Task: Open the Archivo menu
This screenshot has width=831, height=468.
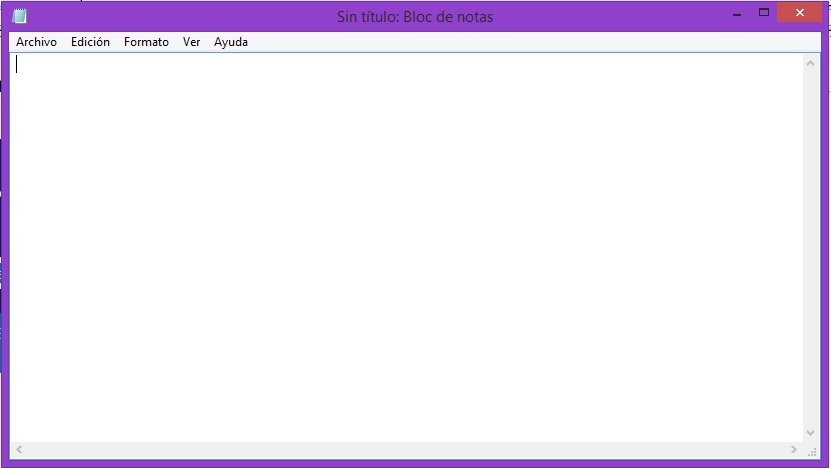Action: coord(36,42)
